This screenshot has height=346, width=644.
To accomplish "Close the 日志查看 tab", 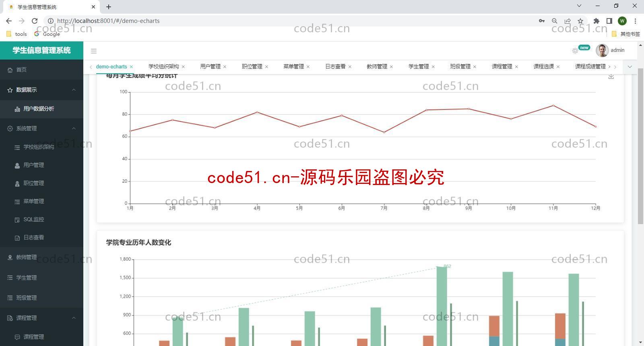I will click(350, 67).
